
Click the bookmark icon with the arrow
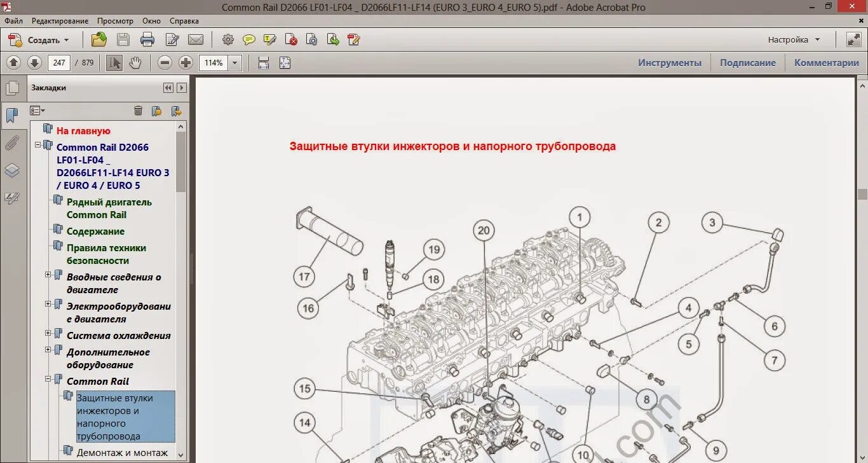pyautogui.click(x=176, y=111)
